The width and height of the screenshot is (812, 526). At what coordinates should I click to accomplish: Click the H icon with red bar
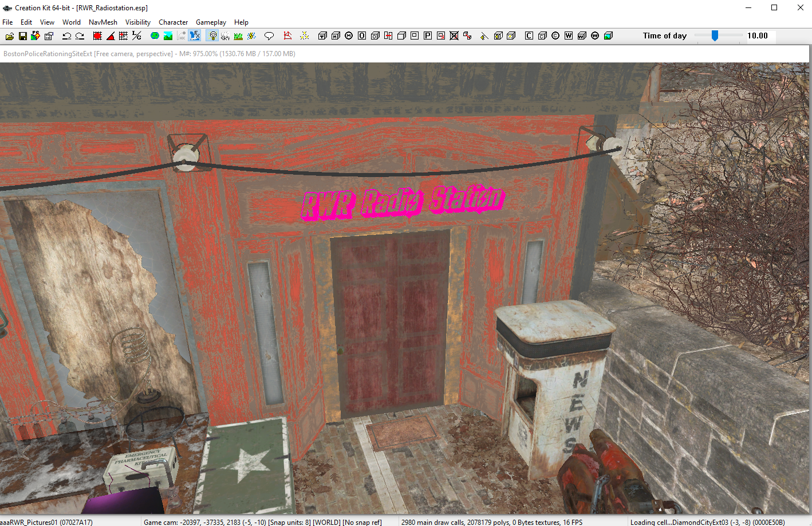click(388, 36)
